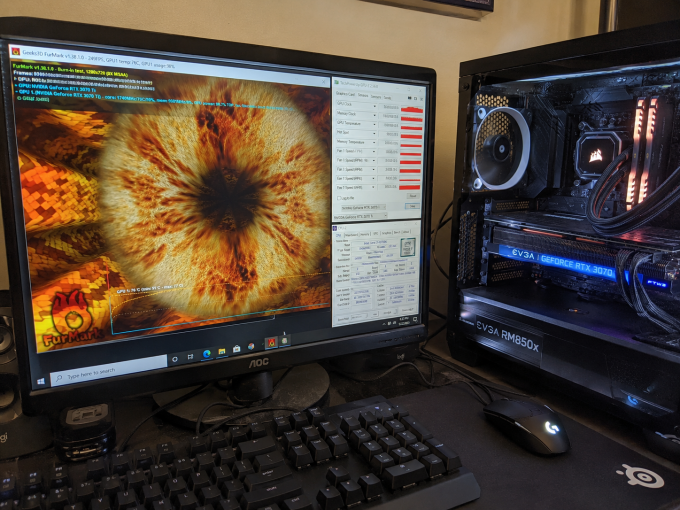Screen dimensions: 680x510
Task: Click the FurMark title bar app icon
Action: pos(16,51)
